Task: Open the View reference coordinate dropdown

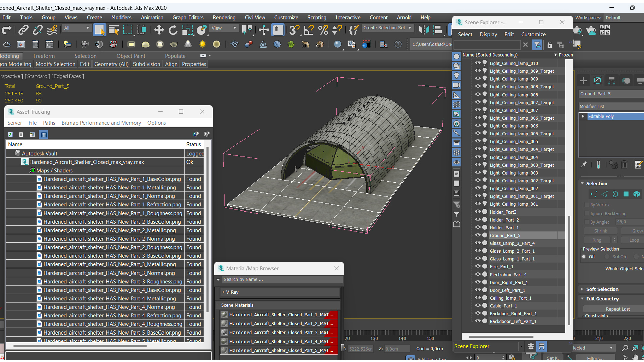Action: click(x=224, y=28)
